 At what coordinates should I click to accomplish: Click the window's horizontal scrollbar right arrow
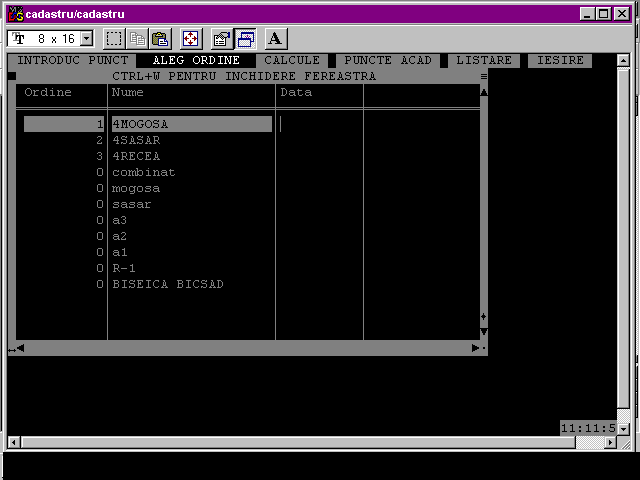pyautogui.click(x=611, y=442)
